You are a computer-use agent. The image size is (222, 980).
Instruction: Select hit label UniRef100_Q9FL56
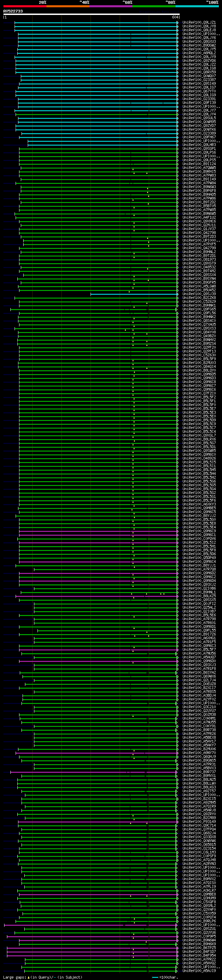199,313
